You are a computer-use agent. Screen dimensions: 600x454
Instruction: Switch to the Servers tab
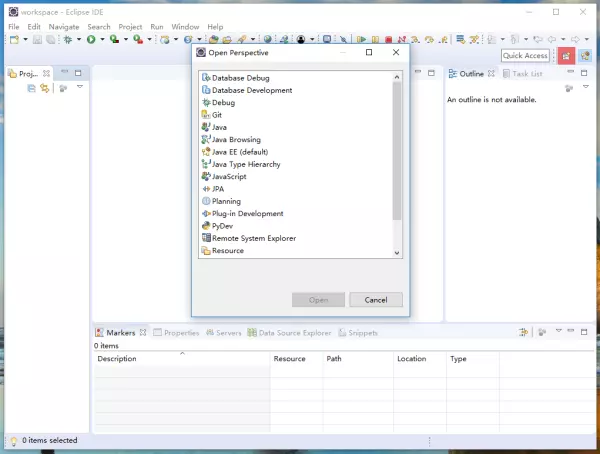224,333
